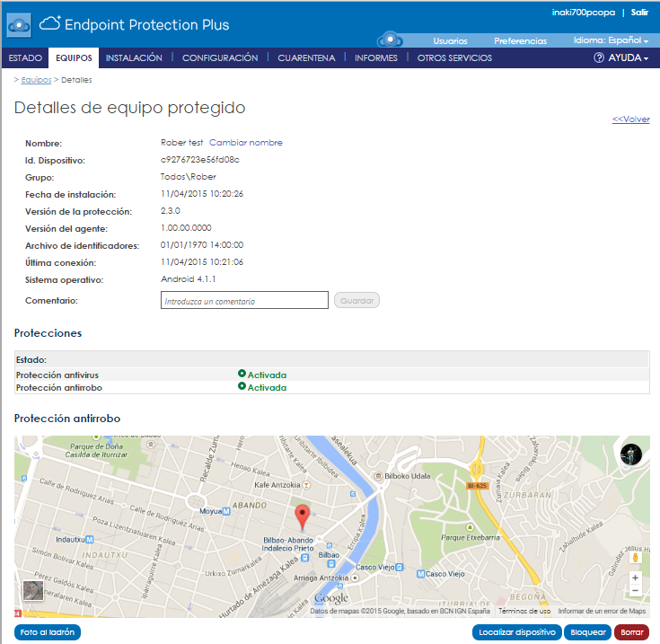This screenshot has width=660, height=644.
Task: Open Preferencias
Action: pyautogui.click(x=520, y=40)
